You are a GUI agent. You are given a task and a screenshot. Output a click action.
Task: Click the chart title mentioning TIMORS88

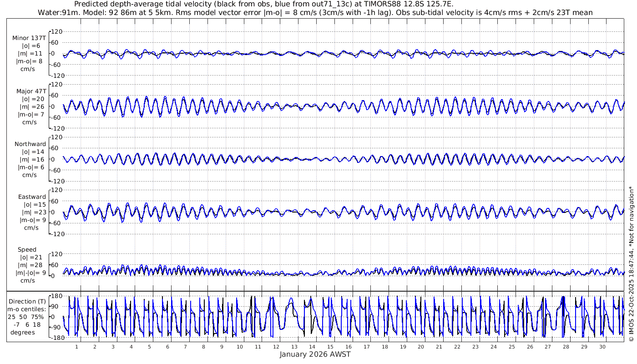point(263,4)
